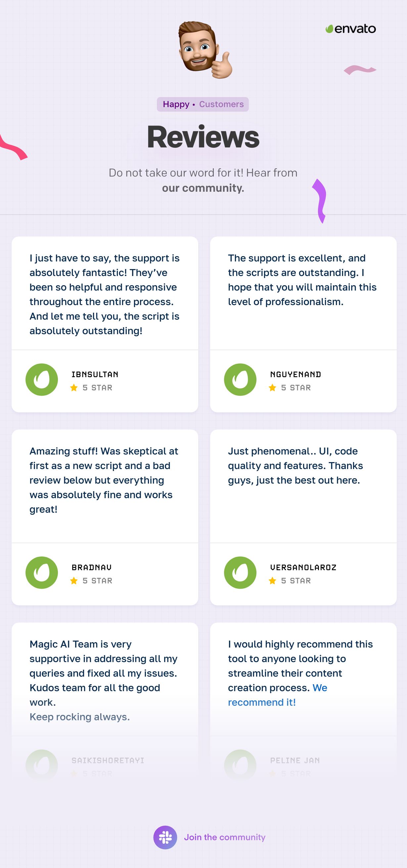This screenshot has height=868, width=407.
Task: Click the leaf icon beside VERSANOLAROZ
Action: click(241, 572)
